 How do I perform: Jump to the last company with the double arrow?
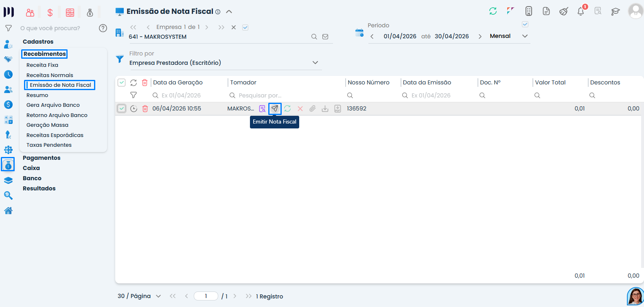coord(221,27)
